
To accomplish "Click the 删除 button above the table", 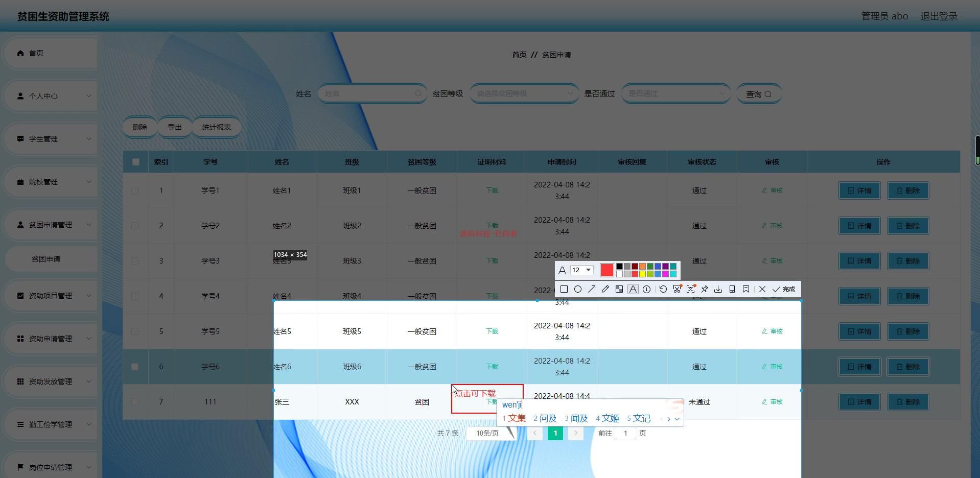I will 140,127.
